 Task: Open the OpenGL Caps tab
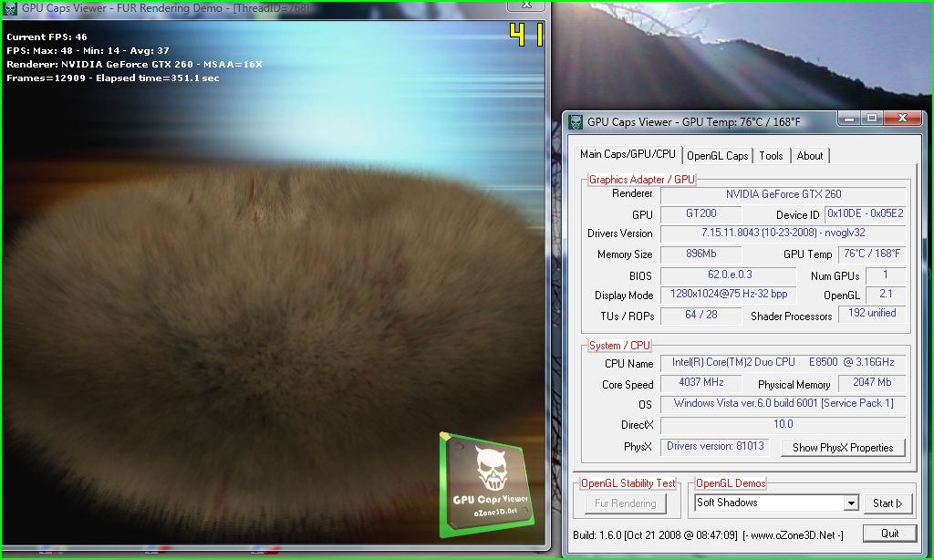pyautogui.click(x=717, y=155)
